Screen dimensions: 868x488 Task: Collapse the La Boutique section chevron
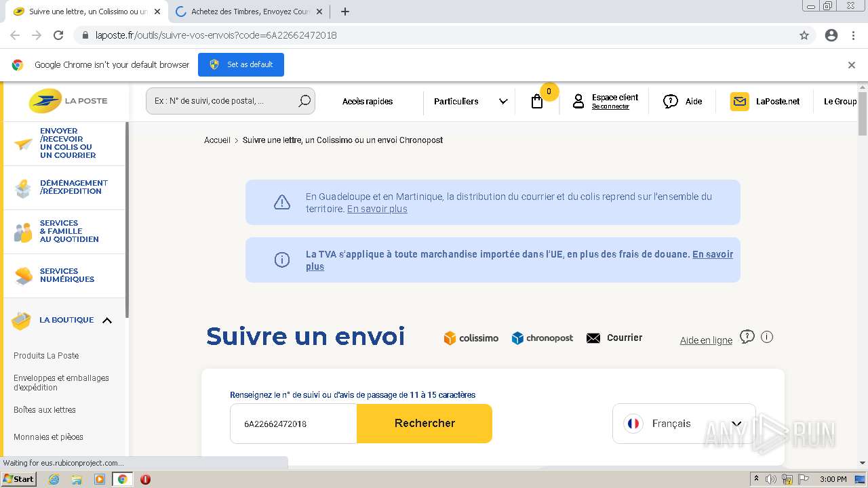pyautogui.click(x=107, y=321)
